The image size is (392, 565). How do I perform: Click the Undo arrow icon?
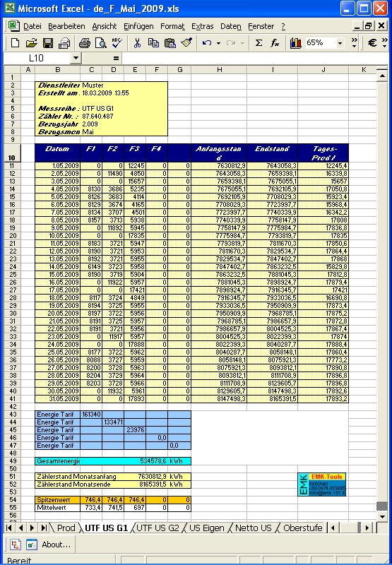[x=207, y=43]
